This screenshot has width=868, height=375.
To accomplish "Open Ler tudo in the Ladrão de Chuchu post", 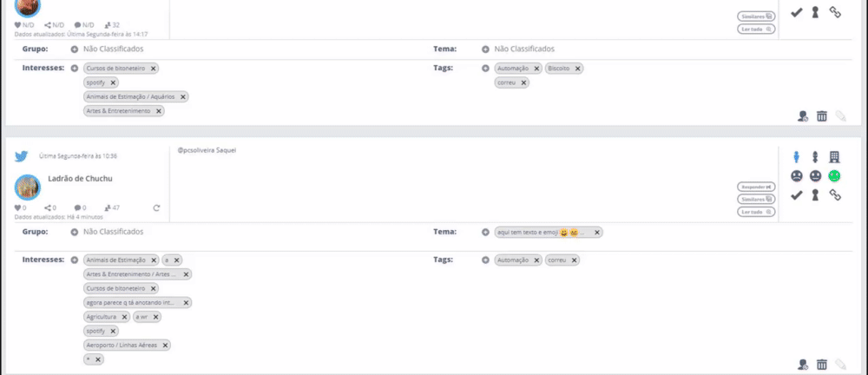I will click(755, 212).
